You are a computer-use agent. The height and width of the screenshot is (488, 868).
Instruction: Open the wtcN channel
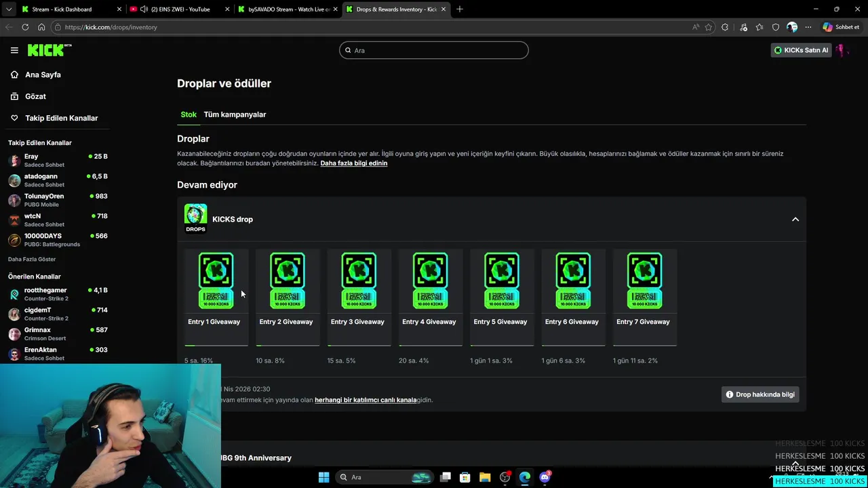coord(58,220)
